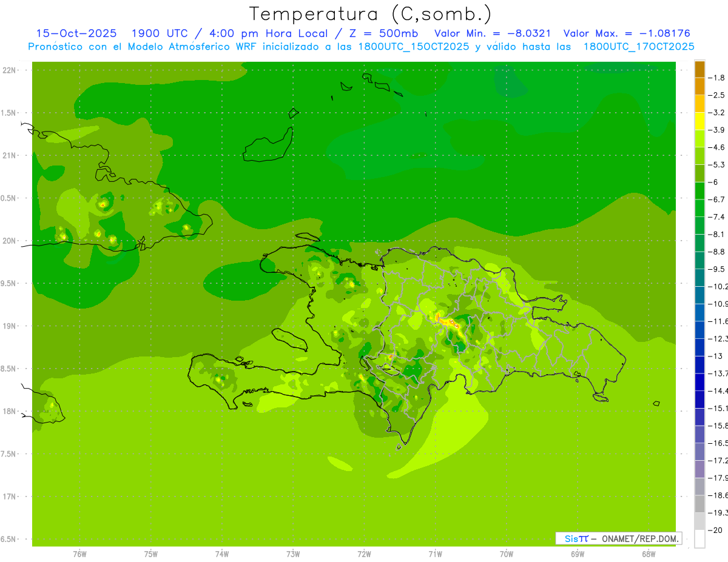Image resolution: width=728 pixels, height=562 pixels.
Task: Select the 72W longitude axis label
Action: pos(364,554)
